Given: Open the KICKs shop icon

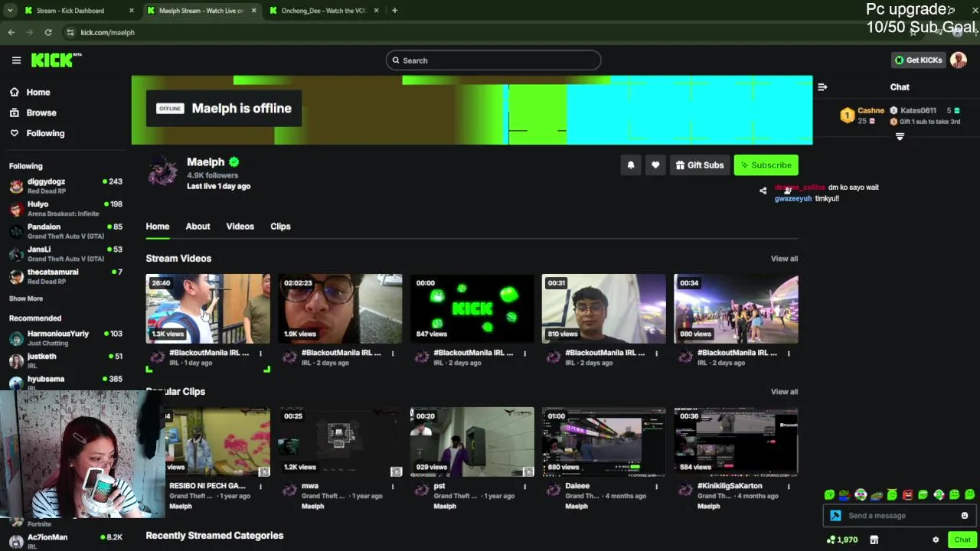Looking at the screenshot, I should pos(874,540).
